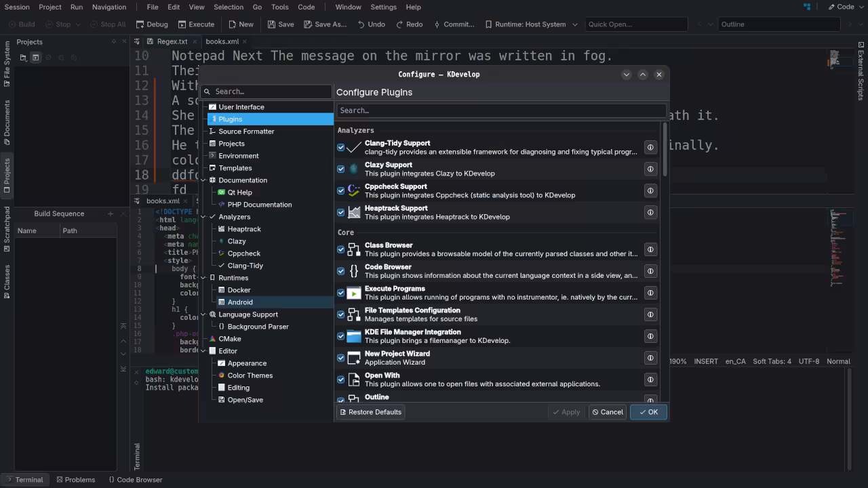This screenshot has width=868, height=488.
Task: Collapse the Analyzers tree section
Action: click(x=203, y=217)
